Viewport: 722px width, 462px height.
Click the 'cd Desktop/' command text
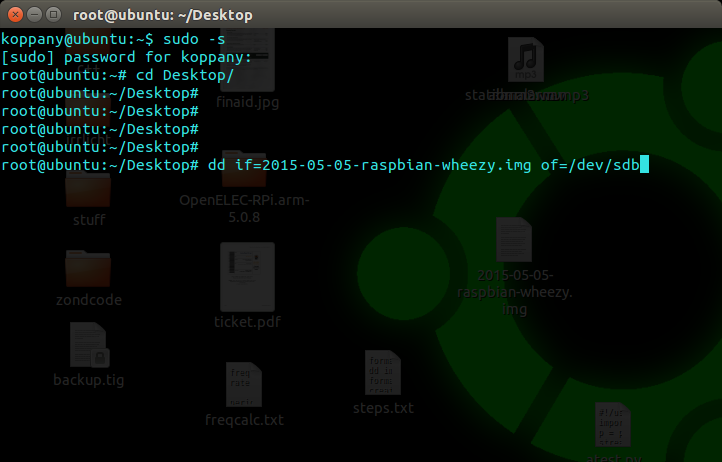(x=185, y=75)
